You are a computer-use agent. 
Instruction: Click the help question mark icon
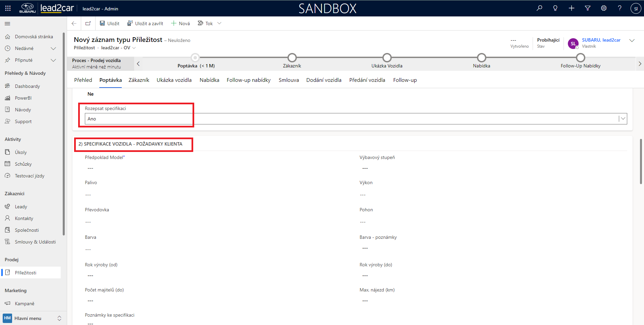pyautogui.click(x=620, y=8)
